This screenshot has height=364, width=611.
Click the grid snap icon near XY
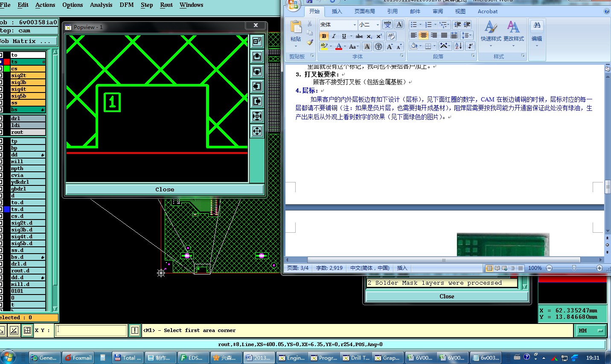(27, 330)
